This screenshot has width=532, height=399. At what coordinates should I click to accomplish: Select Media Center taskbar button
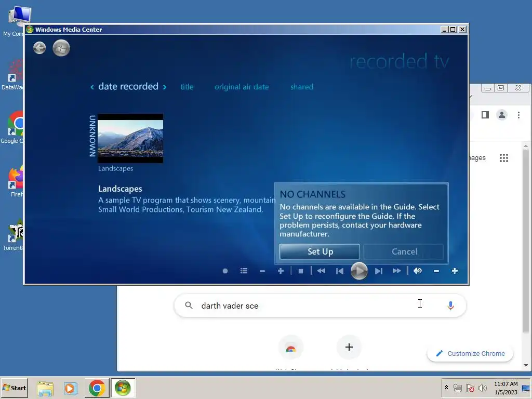pyautogui.click(x=123, y=388)
